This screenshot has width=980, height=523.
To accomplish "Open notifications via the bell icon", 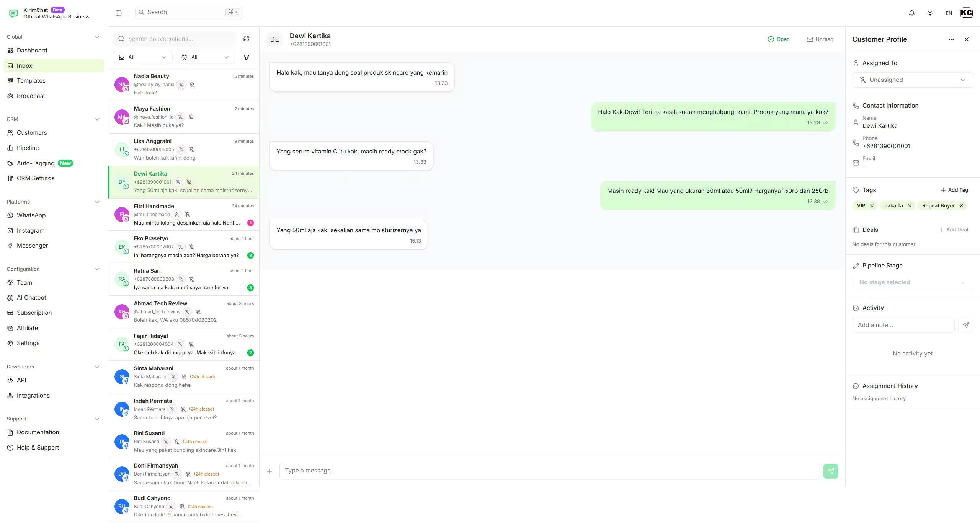I will pos(911,13).
